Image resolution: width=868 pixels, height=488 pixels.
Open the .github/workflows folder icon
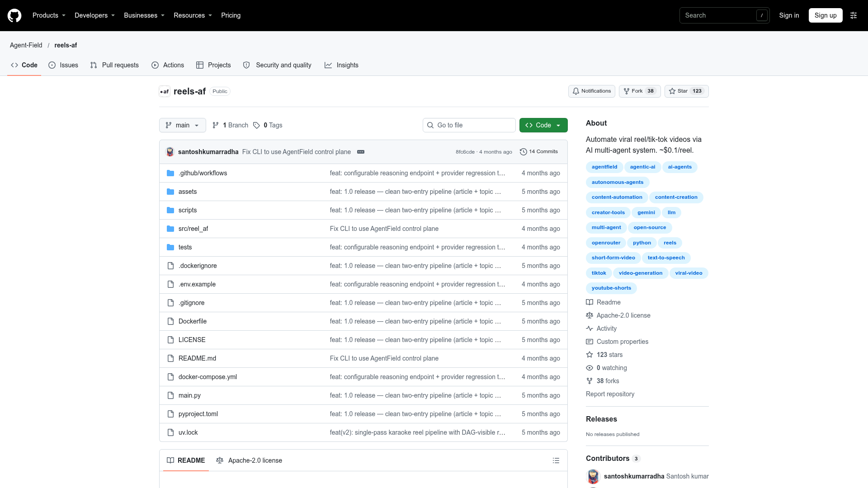pyautogui.click(x=170, y=173)
